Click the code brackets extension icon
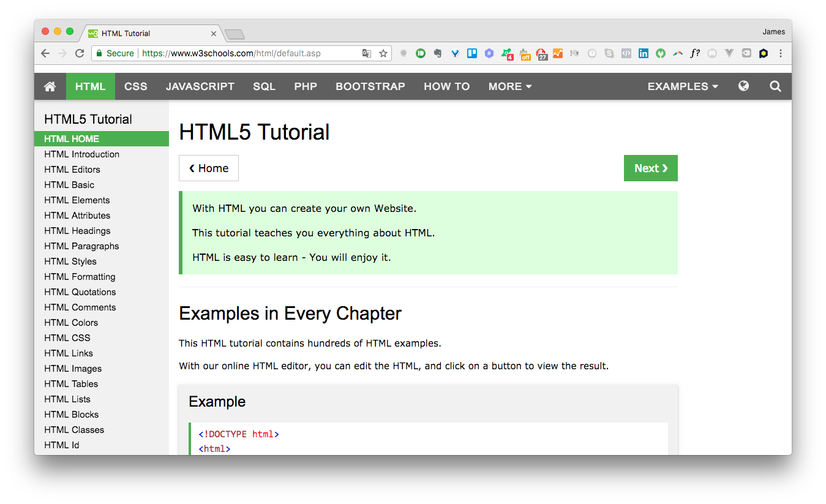 coord(626,53)
